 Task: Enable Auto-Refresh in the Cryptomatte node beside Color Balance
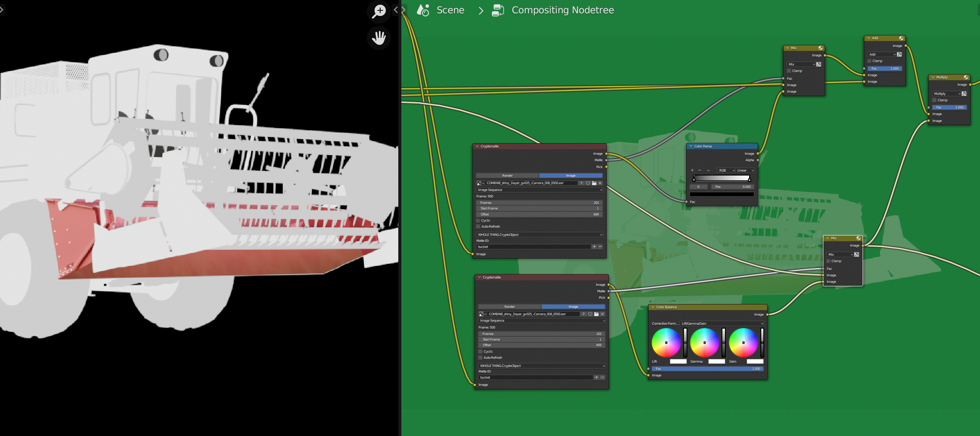point(480,358)
